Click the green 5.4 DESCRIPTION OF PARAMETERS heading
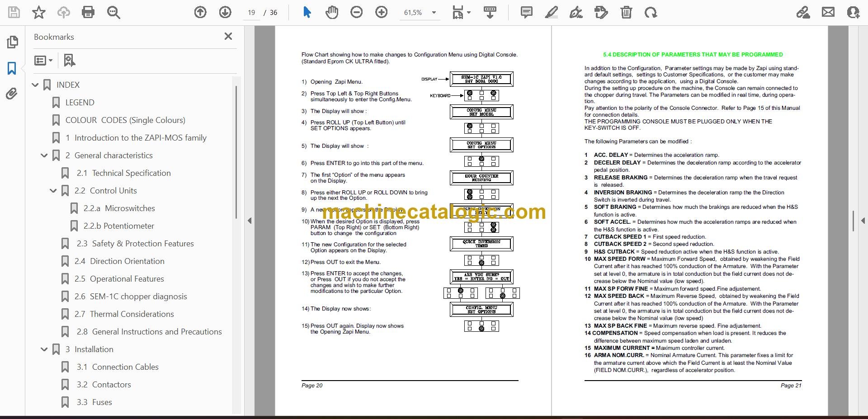868x419 pixels. (x=693, y=55)
